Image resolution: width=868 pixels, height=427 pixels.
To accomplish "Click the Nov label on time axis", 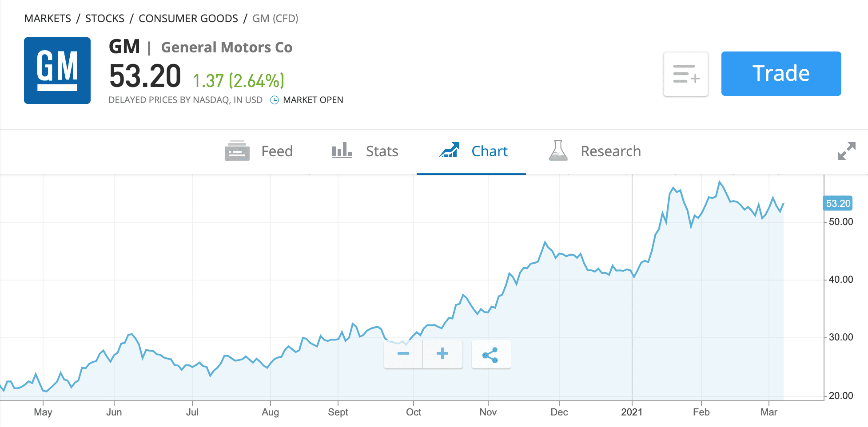I will (488, 412).
